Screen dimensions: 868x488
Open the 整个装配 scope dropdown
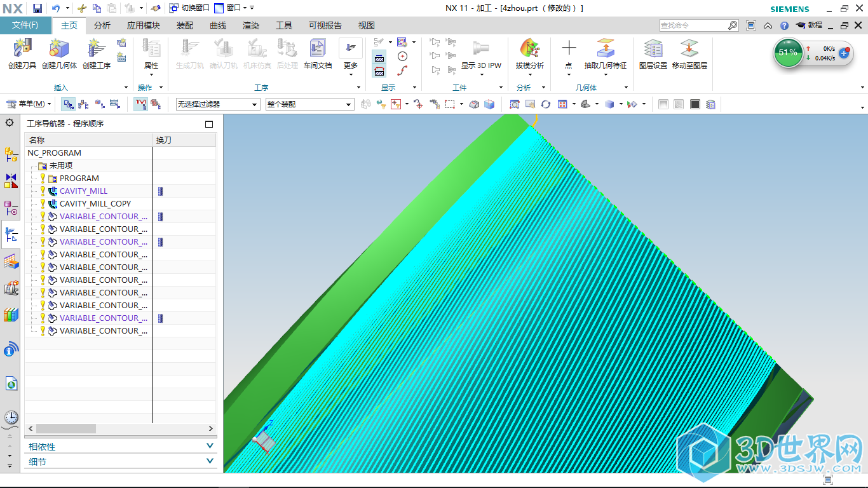pos(309,104)
